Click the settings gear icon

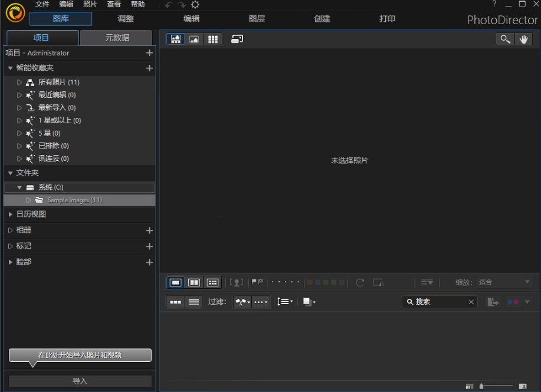195,5
